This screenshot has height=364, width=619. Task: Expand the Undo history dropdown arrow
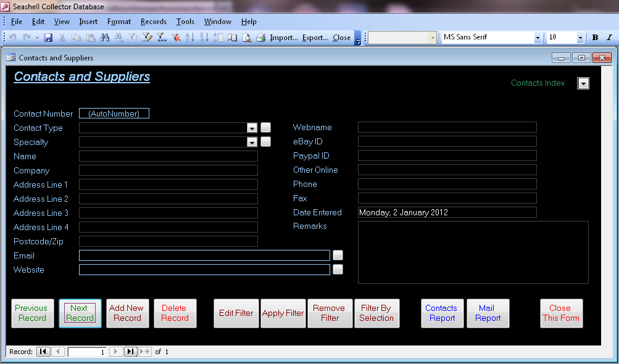tap(37, 38)
